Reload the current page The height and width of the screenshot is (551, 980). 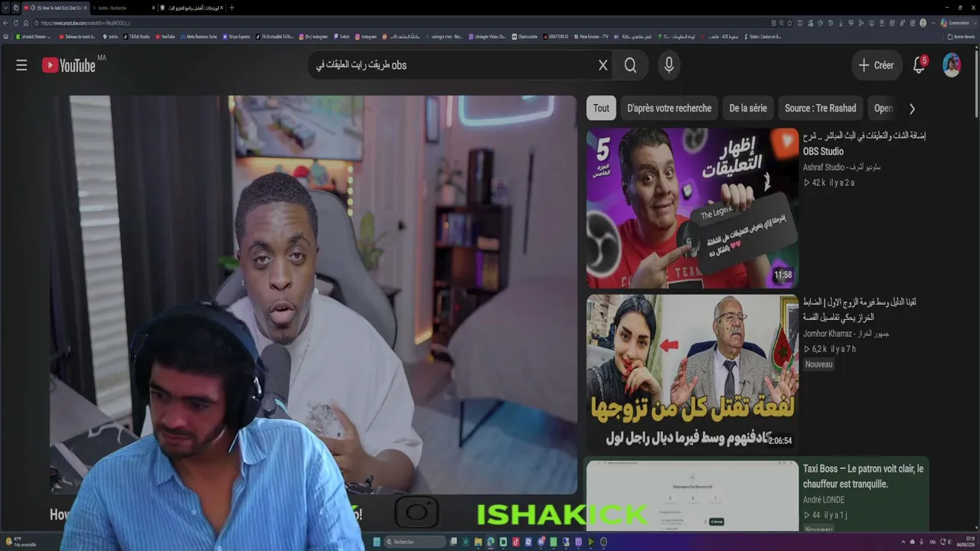pos(16,23)
